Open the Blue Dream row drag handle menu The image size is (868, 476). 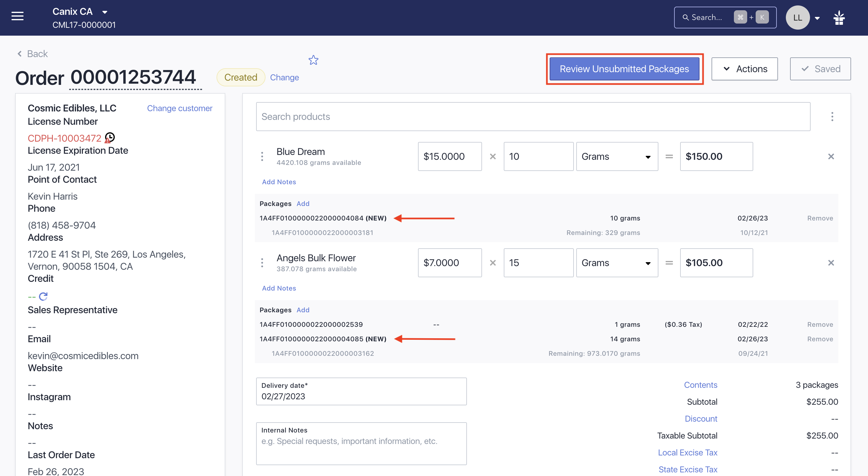(x=262, y=156)
